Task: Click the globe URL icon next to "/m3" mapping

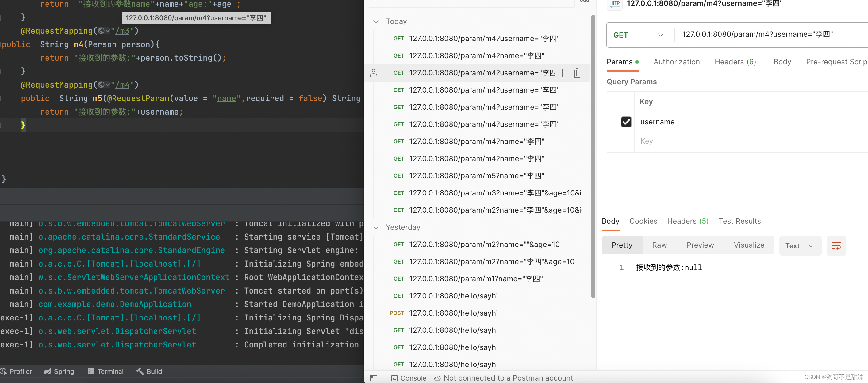Action: point(103,31)
